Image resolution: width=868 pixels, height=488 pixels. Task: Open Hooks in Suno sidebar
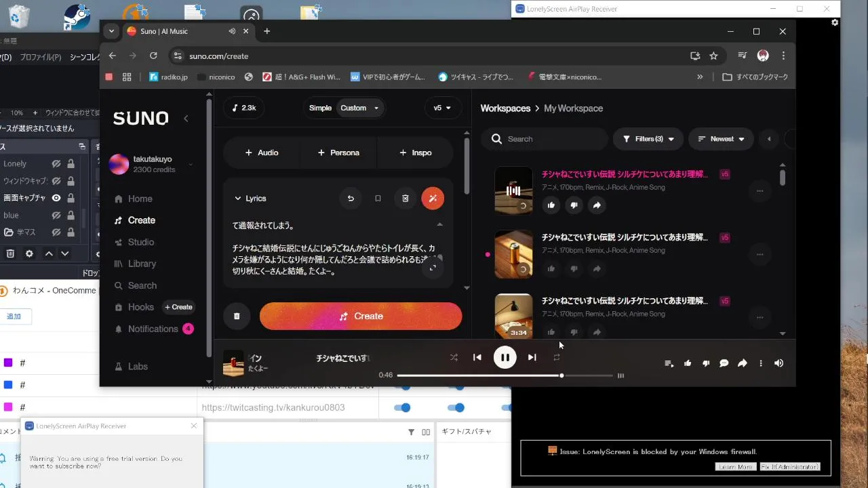[134, 307]
